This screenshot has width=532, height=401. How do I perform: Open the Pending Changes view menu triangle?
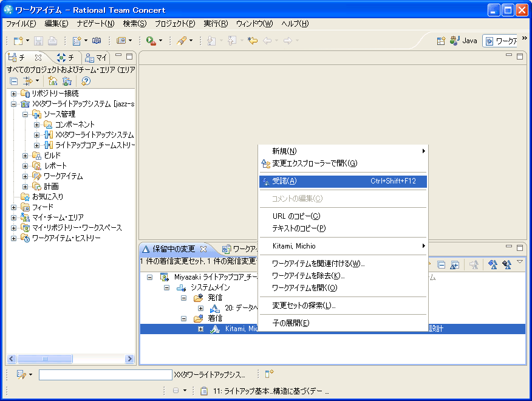point(520,262)
